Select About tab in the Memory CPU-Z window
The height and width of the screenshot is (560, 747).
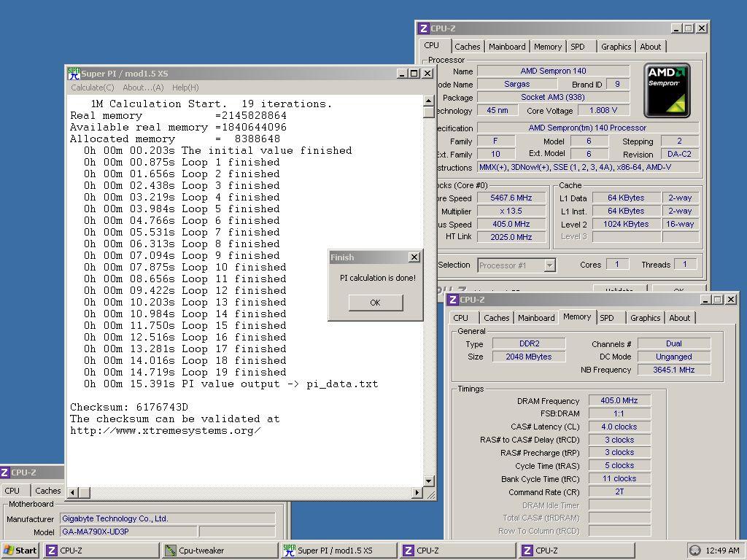click(x=680, y=318)
